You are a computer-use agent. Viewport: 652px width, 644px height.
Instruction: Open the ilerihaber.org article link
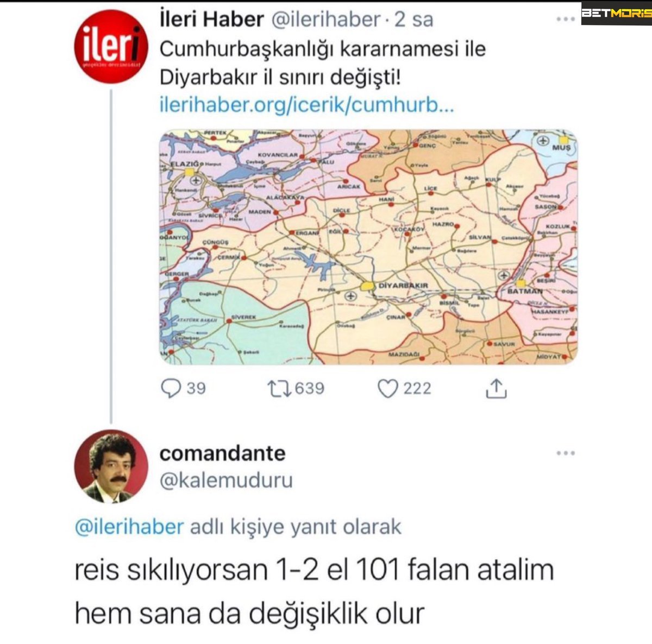pos(306,104)
